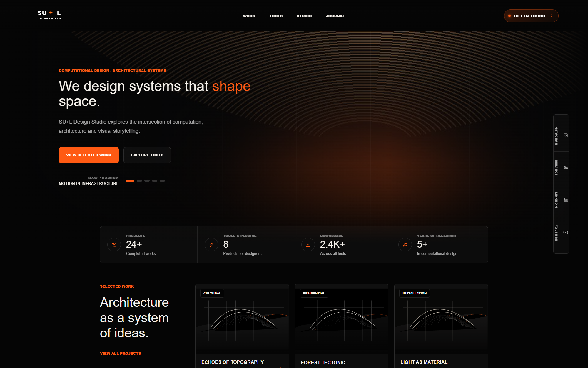
Task: Click the vertical Behance label text
Action: (x=556, y=168)
